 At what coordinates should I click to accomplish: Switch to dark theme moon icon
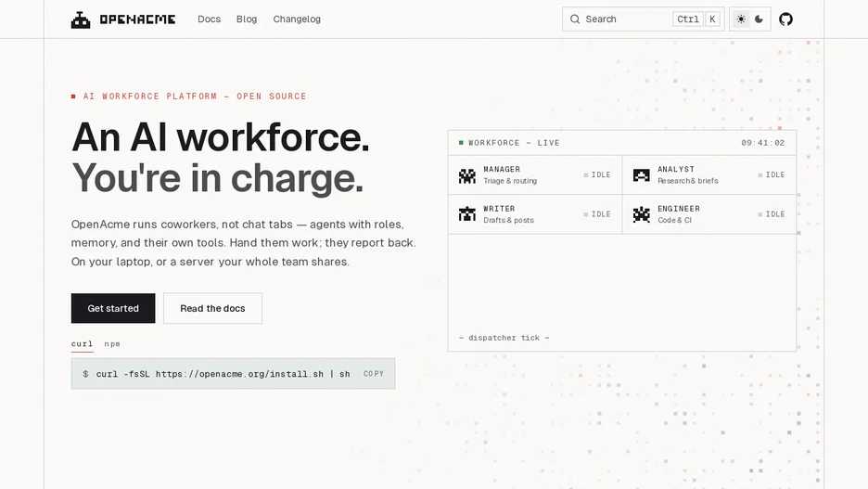pyautogui.click(x=759, y=19)
